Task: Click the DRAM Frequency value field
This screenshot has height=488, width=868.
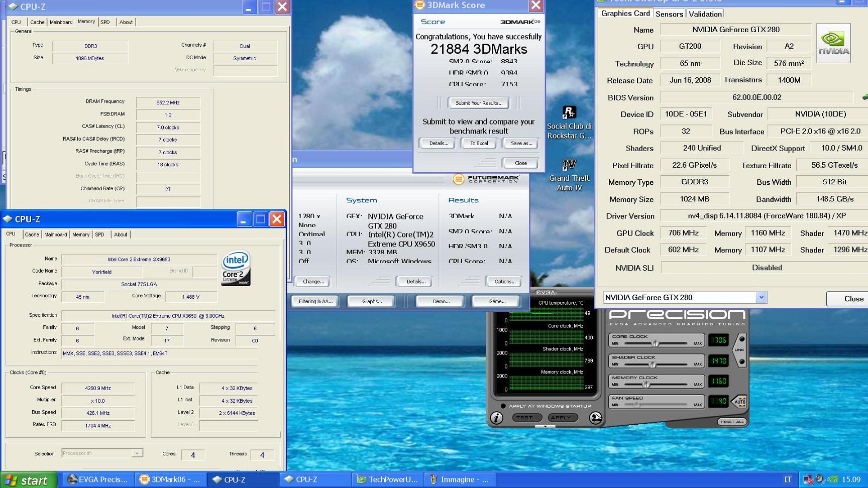Action: click(x=168, y=102)
